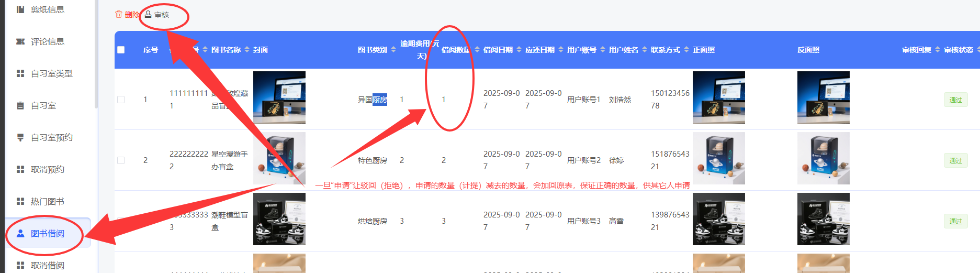
Task: Click the 图书借阅 user icon
Action: click(20, 233)
